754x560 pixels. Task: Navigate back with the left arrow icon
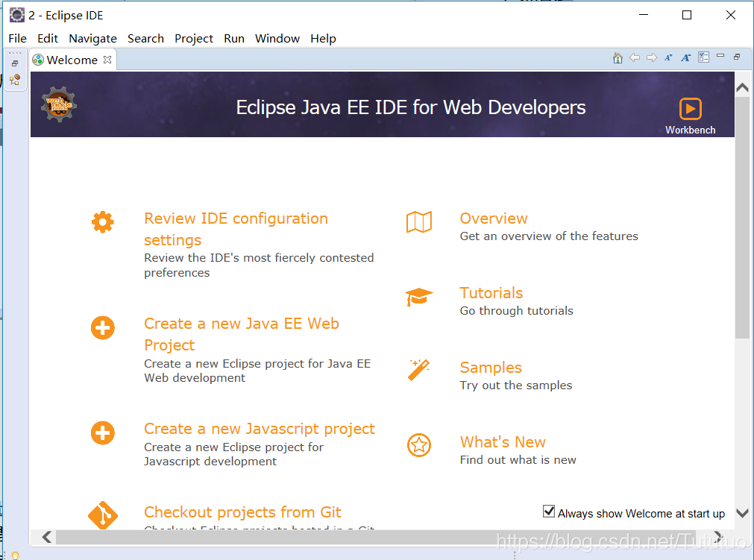click(635, 57)
